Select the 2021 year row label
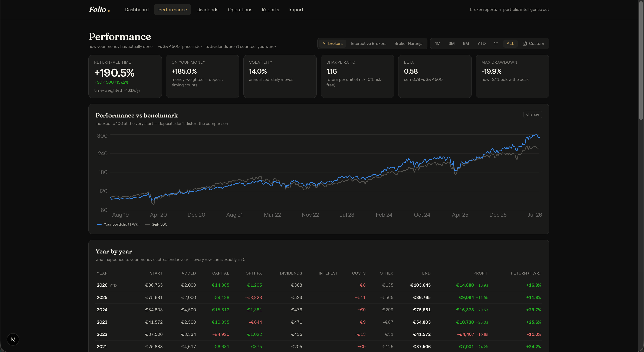 (102, 347)
